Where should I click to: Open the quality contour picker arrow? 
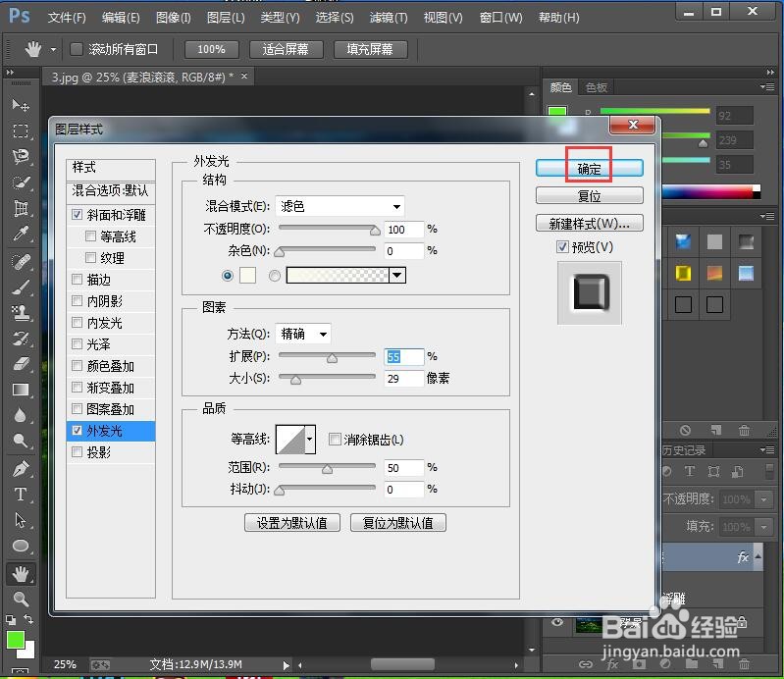pyautogui.click(x=310, y=439)
